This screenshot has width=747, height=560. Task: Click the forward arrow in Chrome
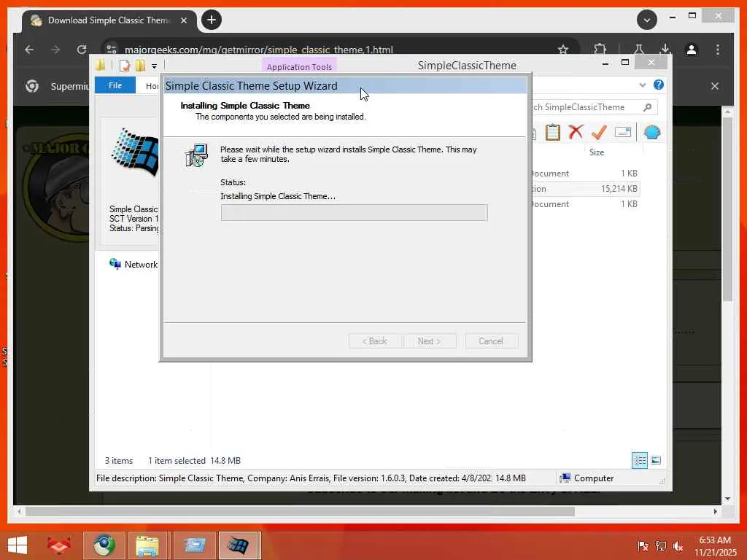(x=55, y=50)
